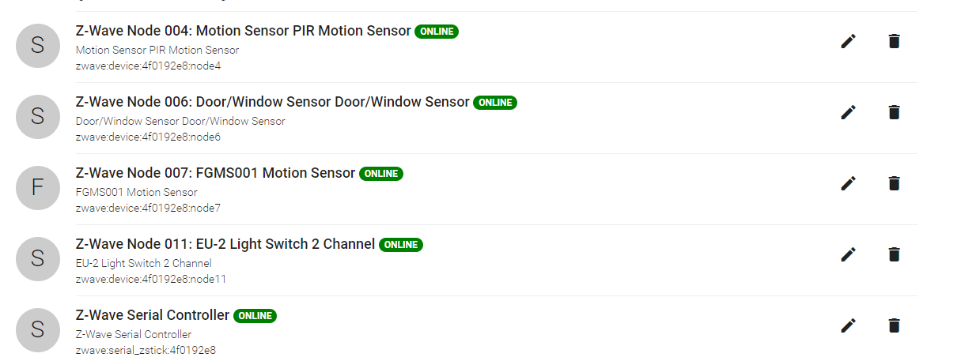Open Z-Wave Node 011 Light Switch title

pos(225,245)
